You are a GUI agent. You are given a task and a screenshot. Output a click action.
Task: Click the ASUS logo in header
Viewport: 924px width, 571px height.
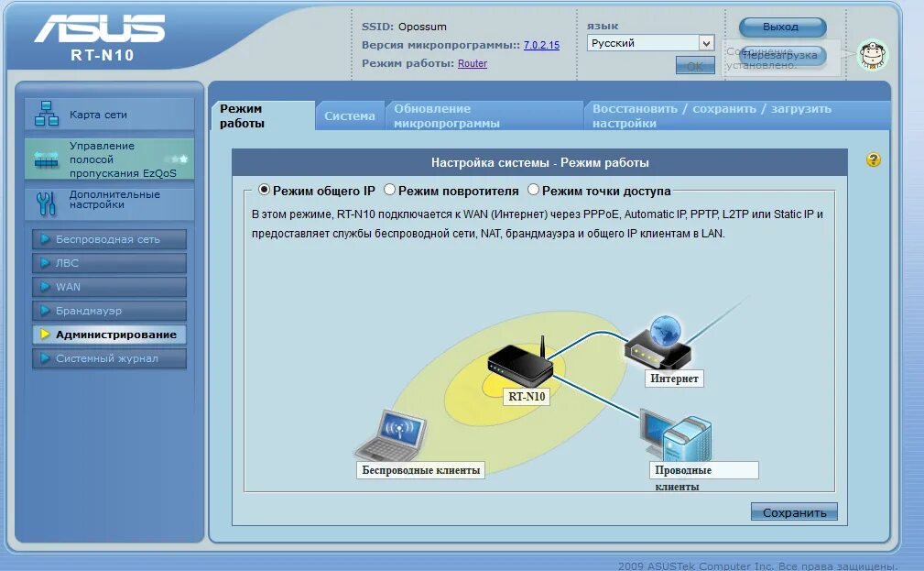(100, 29)
